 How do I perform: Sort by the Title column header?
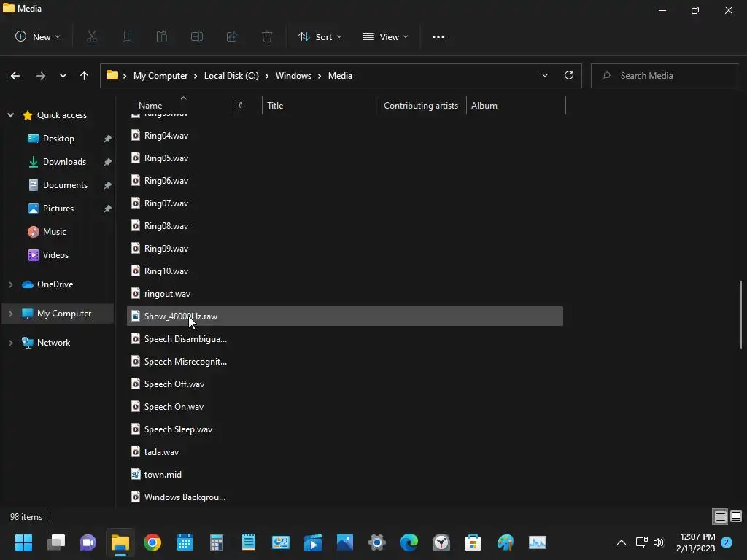[x=320, y=105]
